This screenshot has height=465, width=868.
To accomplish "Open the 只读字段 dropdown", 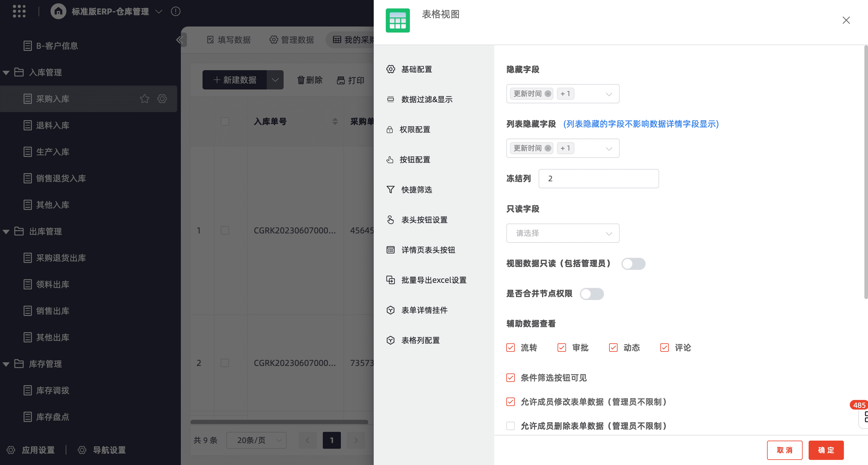I will [562, 233].
